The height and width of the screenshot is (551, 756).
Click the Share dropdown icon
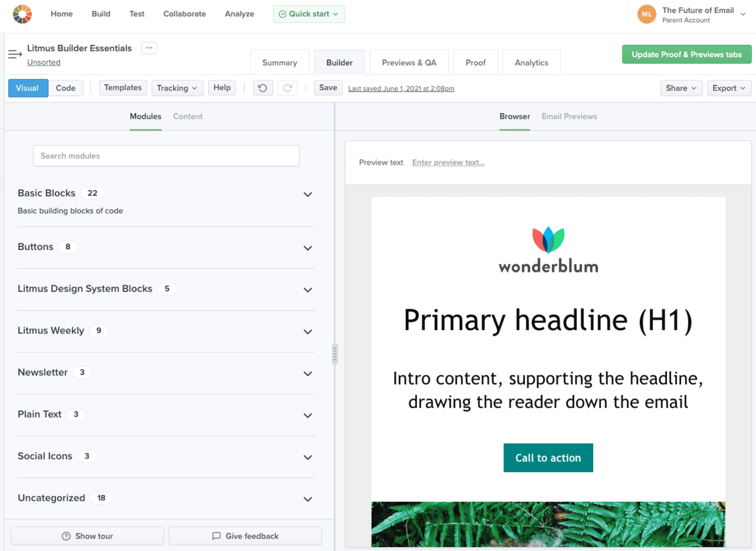pyautogui.click(x=693, y=88)
